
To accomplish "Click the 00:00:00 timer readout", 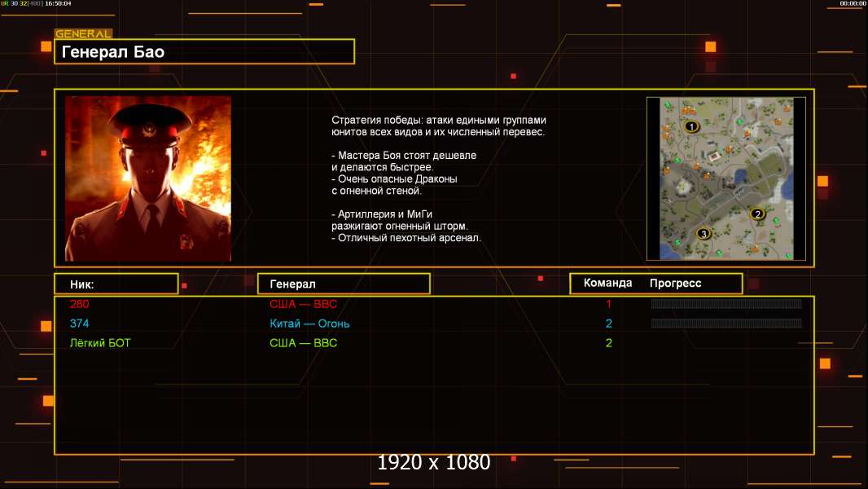I will (853, 3).
